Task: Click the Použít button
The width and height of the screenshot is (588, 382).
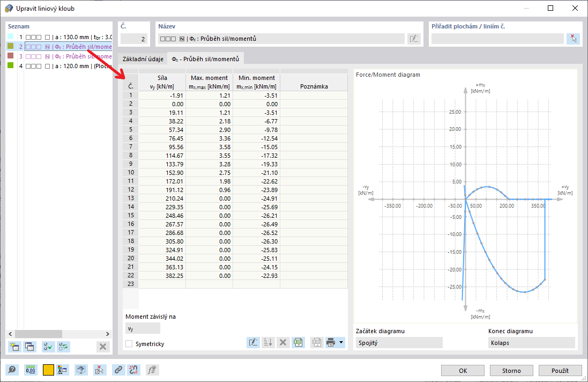Action: [560, 370]
